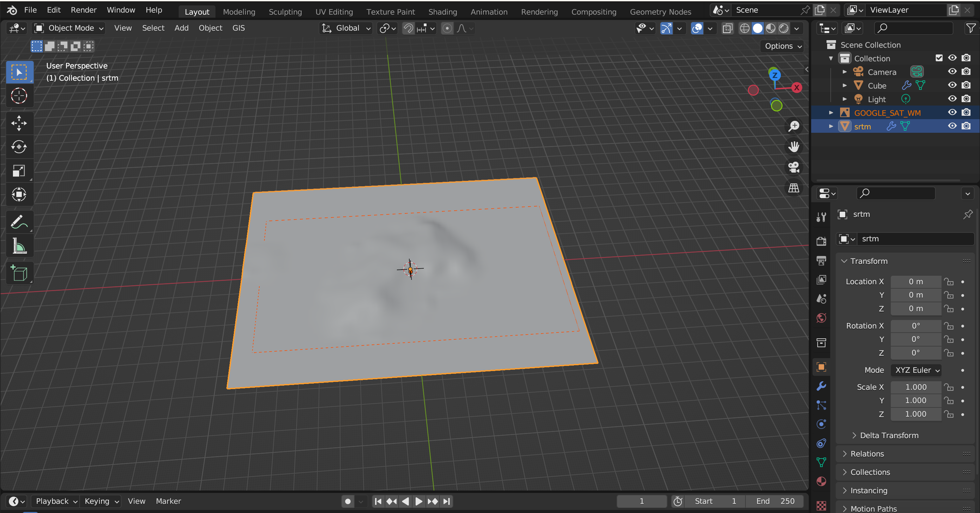Click Scale Z value field

[x=916, y=414]
